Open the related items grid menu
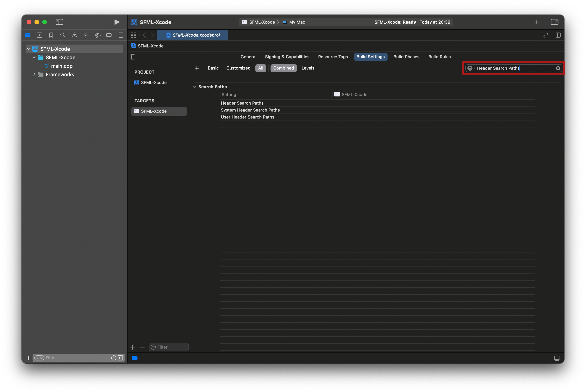The width and height of the screenshot is (586, 392). 134,35
